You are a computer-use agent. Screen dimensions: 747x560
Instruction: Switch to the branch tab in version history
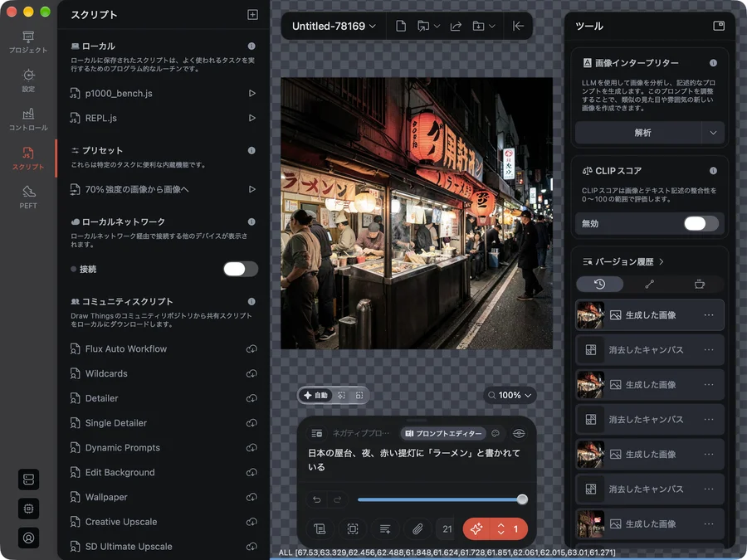coord(649,285)
